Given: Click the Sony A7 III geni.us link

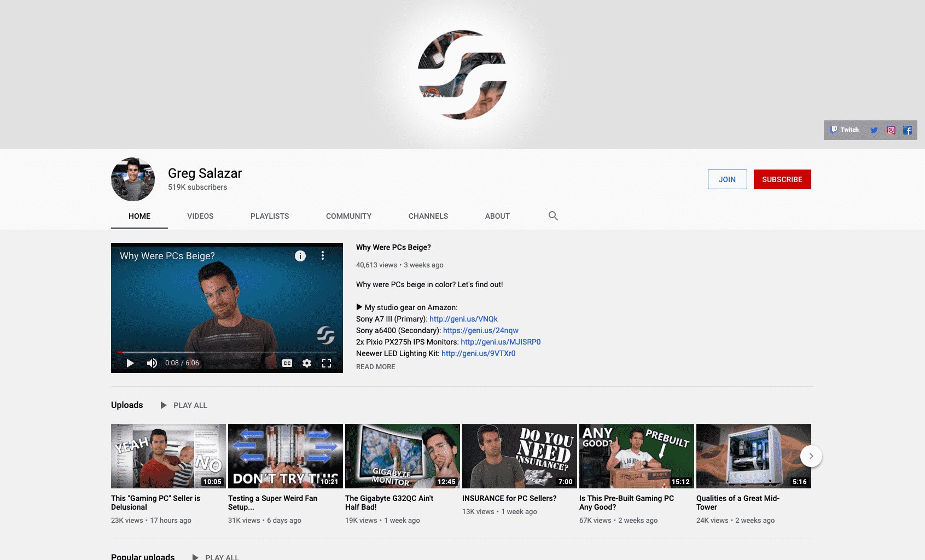Looking at the screenshot, I should tap(463, 319).
